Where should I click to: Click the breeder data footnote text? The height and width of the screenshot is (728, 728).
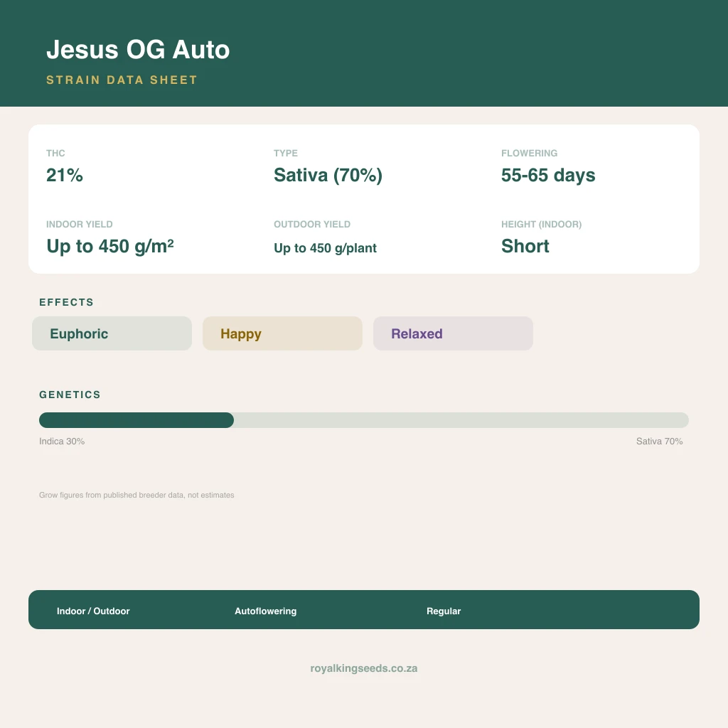coord(136,495)
